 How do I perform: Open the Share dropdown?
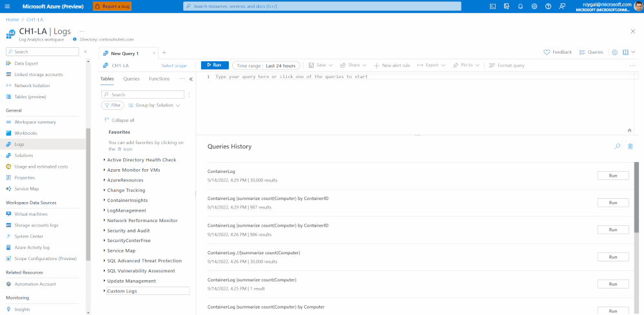(353, 65)
